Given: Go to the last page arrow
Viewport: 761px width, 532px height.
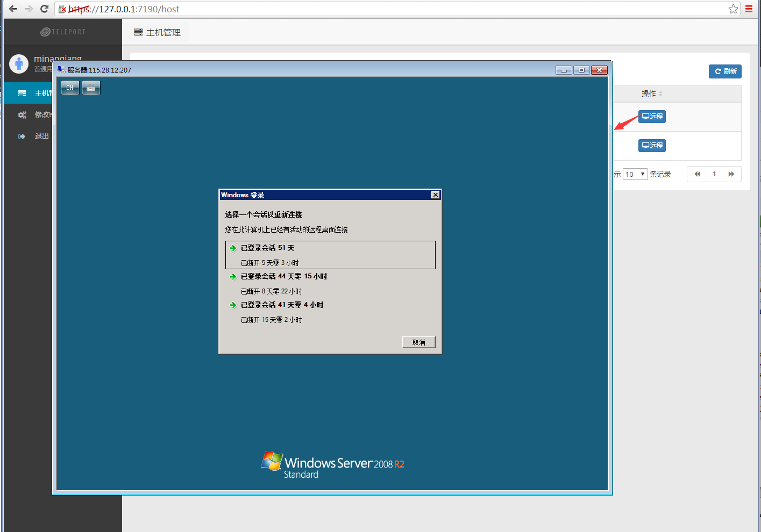Looking at the screenshot, I should [731, 174].
